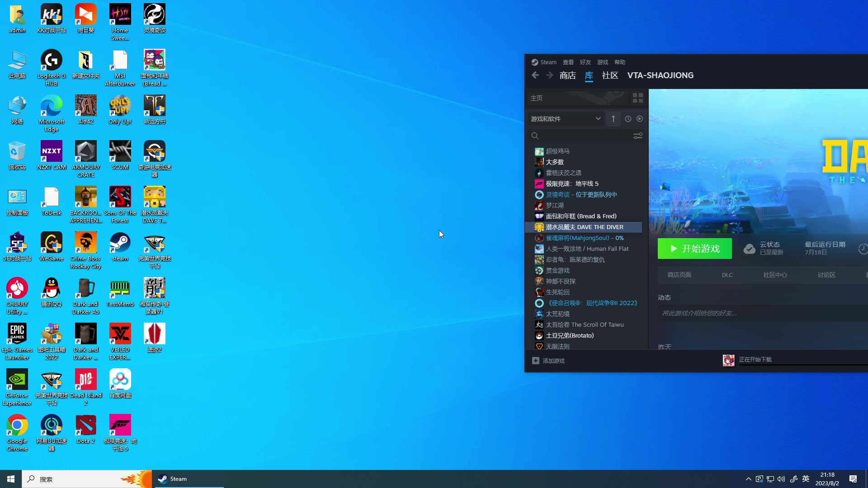This screenshot has height=488, width=868.
Task: Open 百度网盘 desktop icon
Action: pos(120,384)
